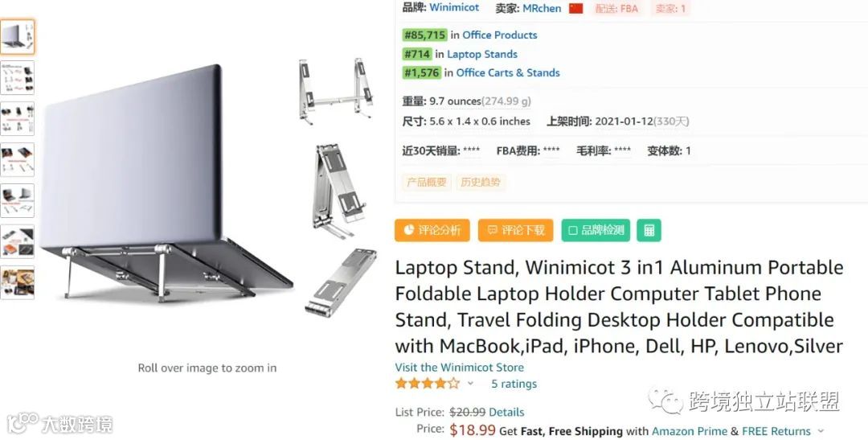Open the 5 ratings link
This screenshot has width=868, height=440.
point(514,384)
